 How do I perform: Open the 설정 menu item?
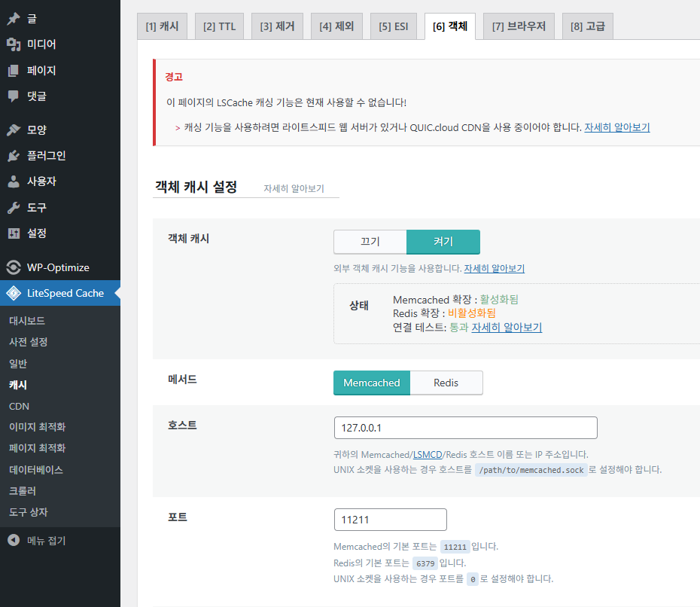[59, 233]
